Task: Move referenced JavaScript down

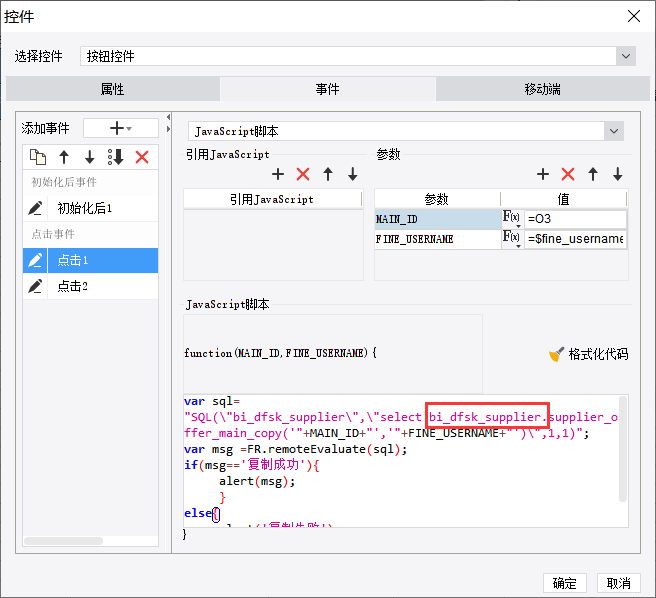Action: click(x=353, y=174)
